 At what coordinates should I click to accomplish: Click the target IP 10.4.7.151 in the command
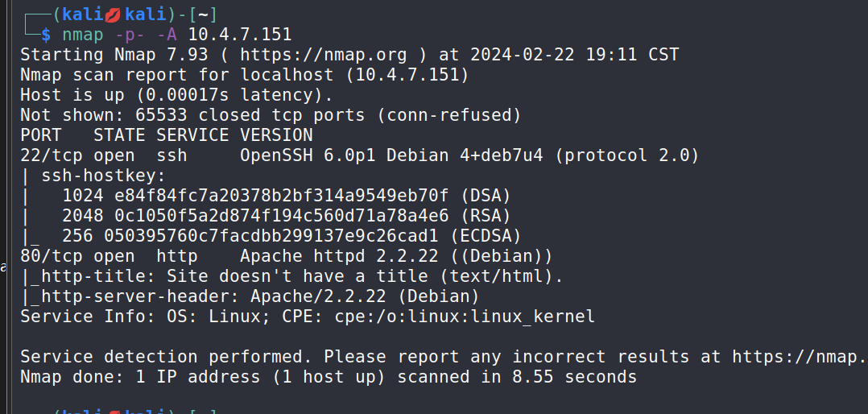(x=239, y=35)
